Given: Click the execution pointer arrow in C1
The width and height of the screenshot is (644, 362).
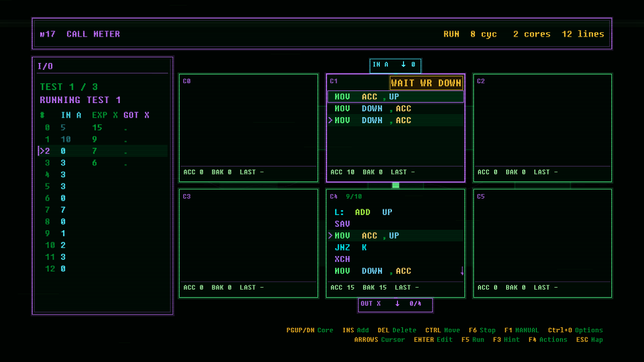Looking at the screenshot, I should pyautogui.click(x=331, y=120).
